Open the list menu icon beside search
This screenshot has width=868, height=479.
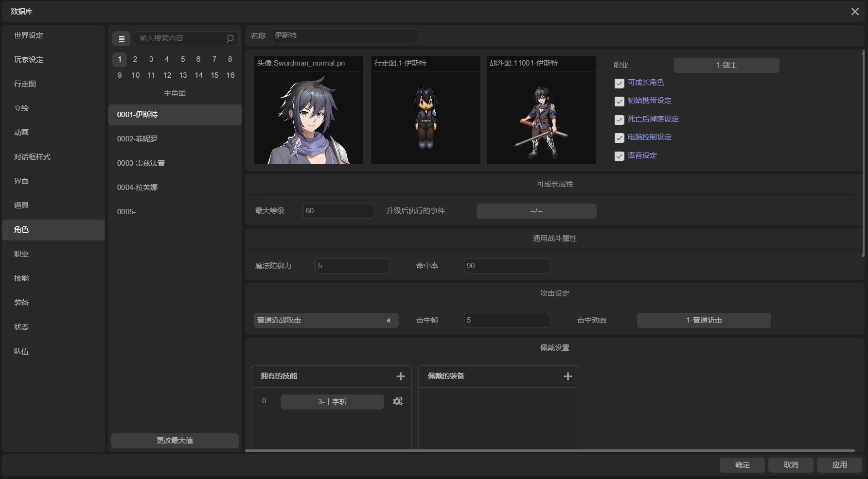tap(121, 39)
